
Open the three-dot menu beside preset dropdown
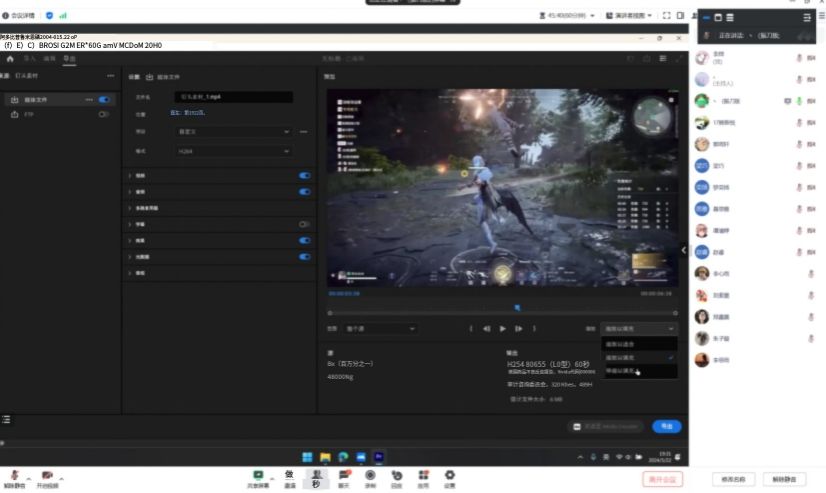tap(304, 131)
